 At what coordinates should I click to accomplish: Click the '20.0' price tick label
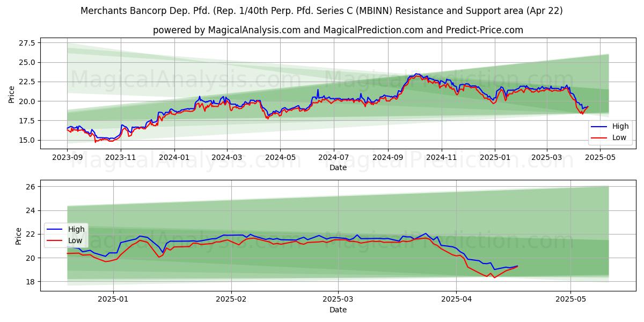(27, 101)
